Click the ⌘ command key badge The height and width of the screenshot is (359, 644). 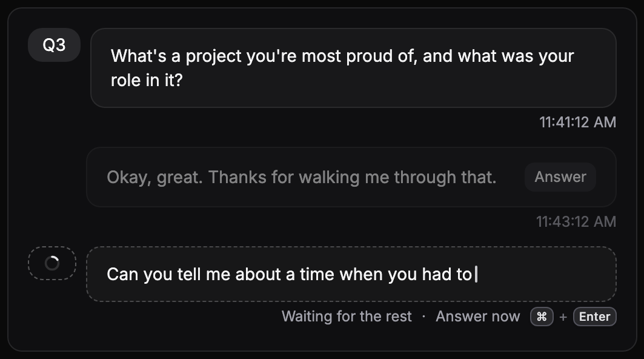(x=542, y=317)
